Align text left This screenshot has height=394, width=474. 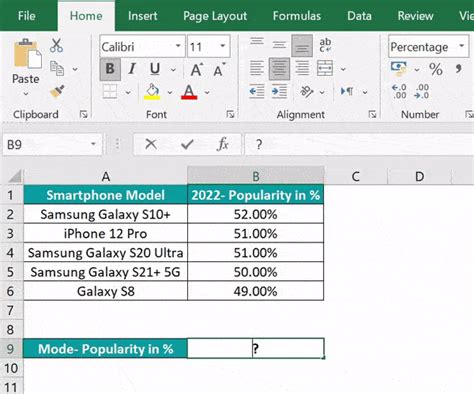(257, 69)
